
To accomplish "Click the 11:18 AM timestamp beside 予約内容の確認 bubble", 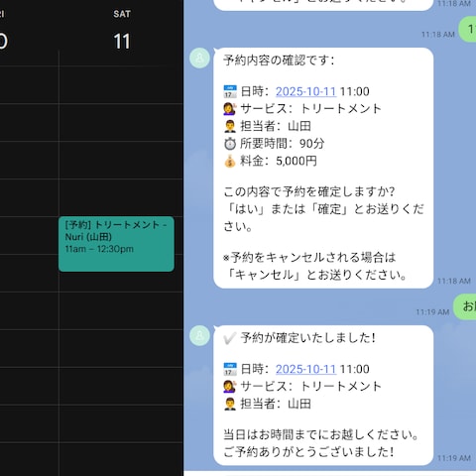I will (454, 281).
